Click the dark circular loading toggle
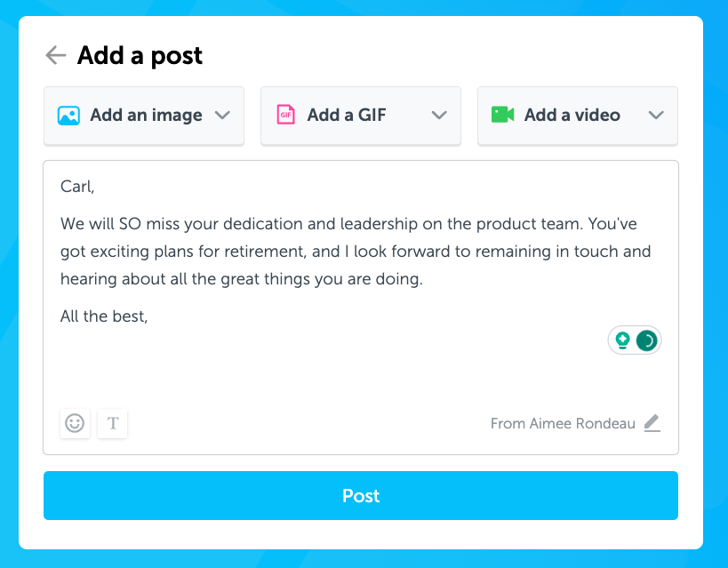 [x=646, y=340]
